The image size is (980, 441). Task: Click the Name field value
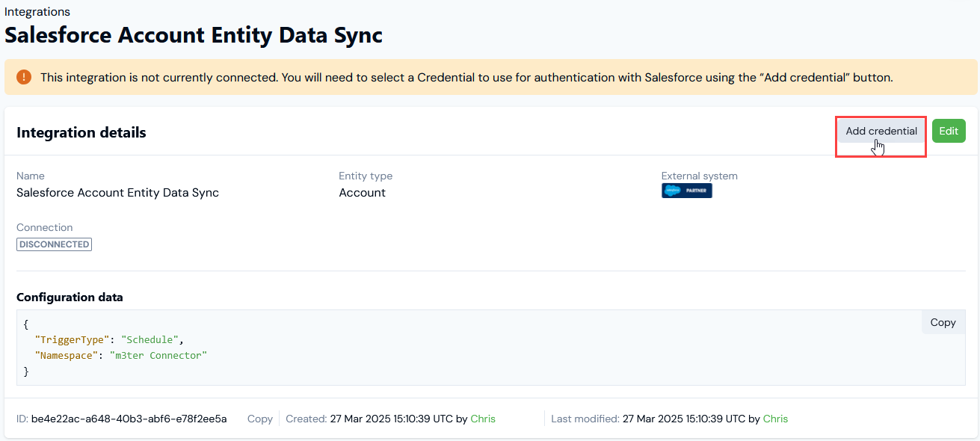click(x=117, y=192)
